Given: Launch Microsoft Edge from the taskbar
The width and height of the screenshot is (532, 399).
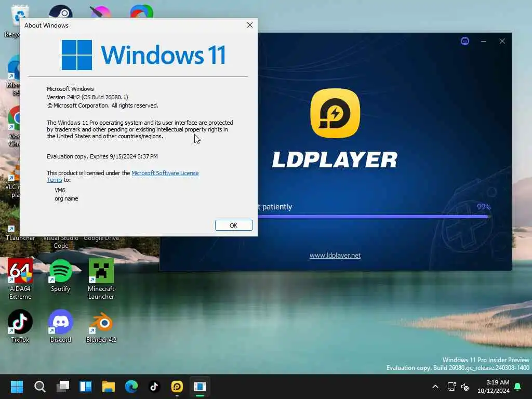Looking at the screenshot, I should 131,387.
